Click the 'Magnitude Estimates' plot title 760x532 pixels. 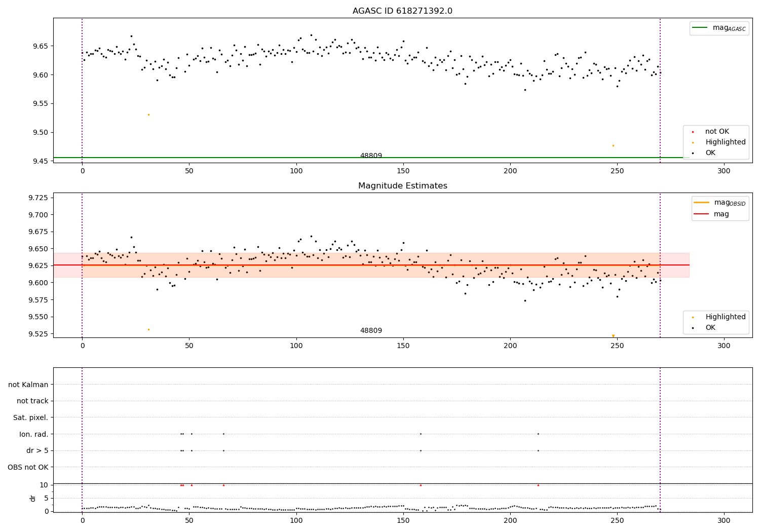[x=402, y=186]
